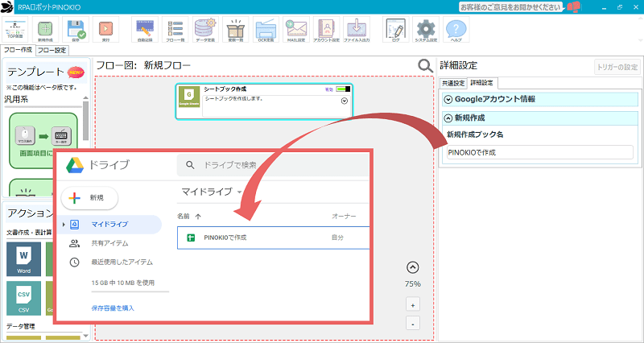
Task: Select the CSV action icon
Action: tap(24, 298)
